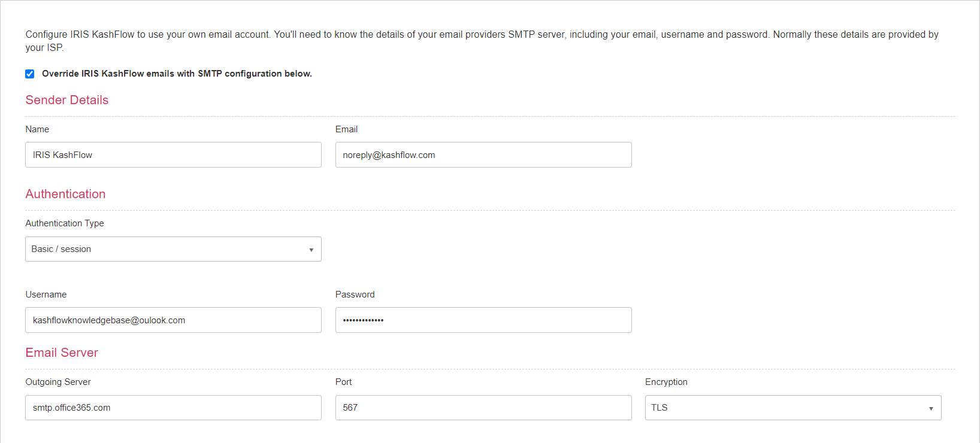Click the sender Email input field
Screen dimensions: 980x443
483,154
